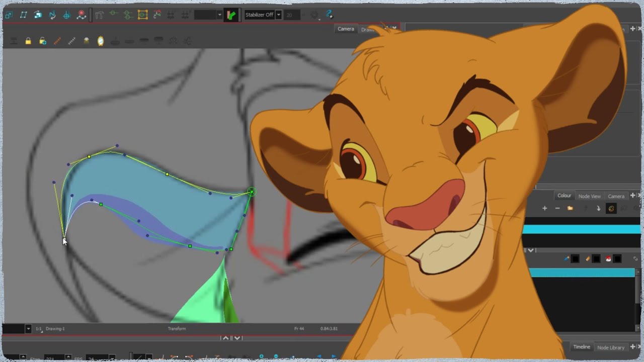Click the Transform label in status bar
The height and width of the screenshot is (362, 644).
click(x=177, y=329)
